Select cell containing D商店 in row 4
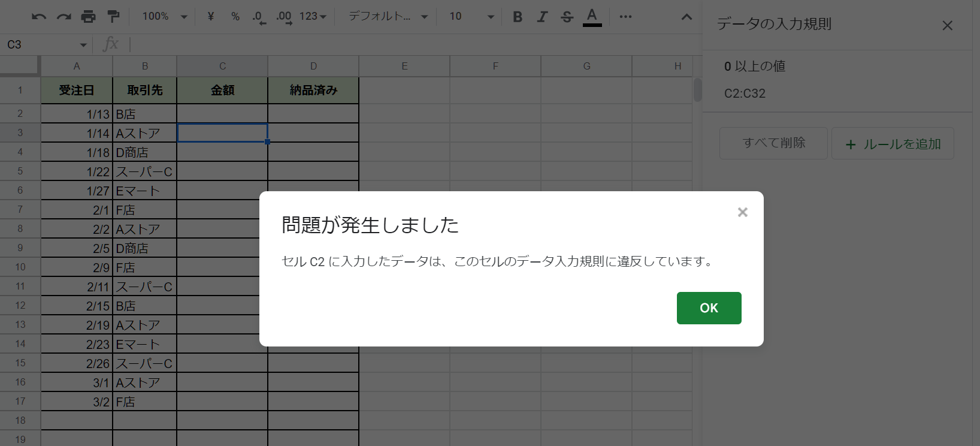Image resolution: width=980 pixels, height=446 pixels. [145, 152]
